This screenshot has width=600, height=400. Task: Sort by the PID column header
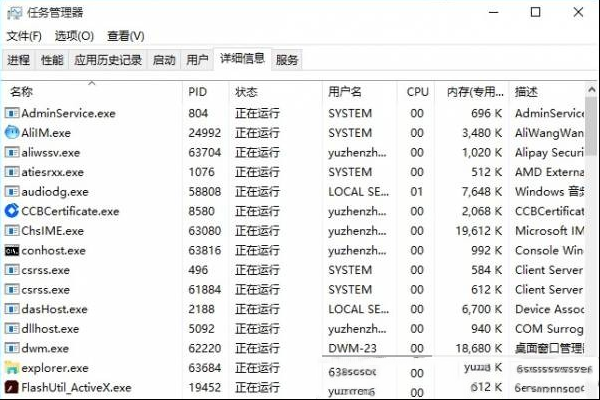tap(205, 92)
